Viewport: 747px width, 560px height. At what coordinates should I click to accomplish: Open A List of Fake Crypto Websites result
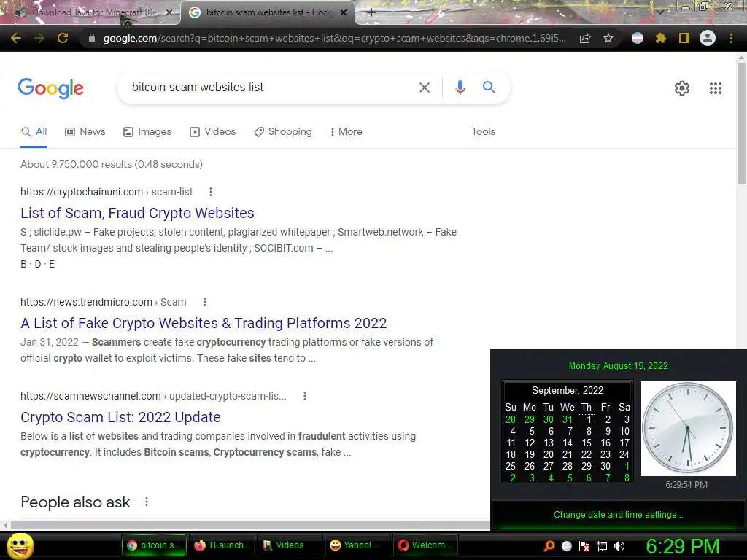coord(204,323)
